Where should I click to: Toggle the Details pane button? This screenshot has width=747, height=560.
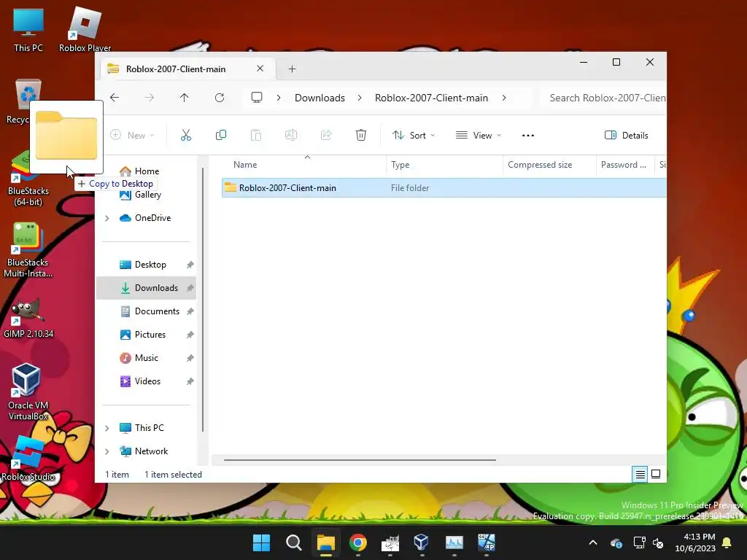627,135
